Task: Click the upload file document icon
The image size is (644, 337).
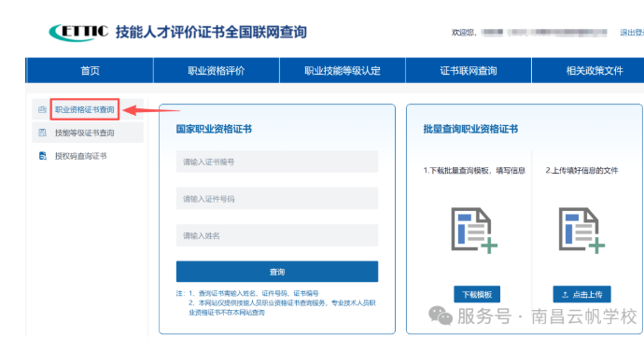Action: [x=581, y=231]
